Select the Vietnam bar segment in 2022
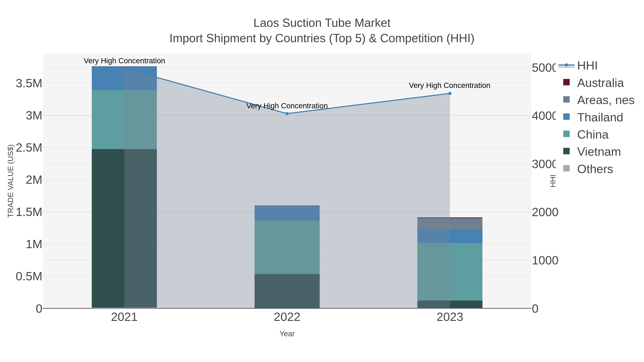Image resolution: width=644 pixels, height=362 pixels. coord(287,291)
